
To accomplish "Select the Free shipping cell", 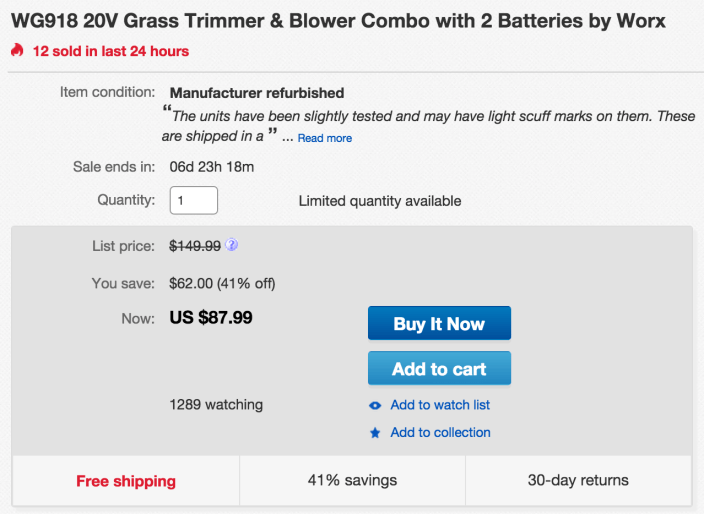I will (x=126, y=481).
